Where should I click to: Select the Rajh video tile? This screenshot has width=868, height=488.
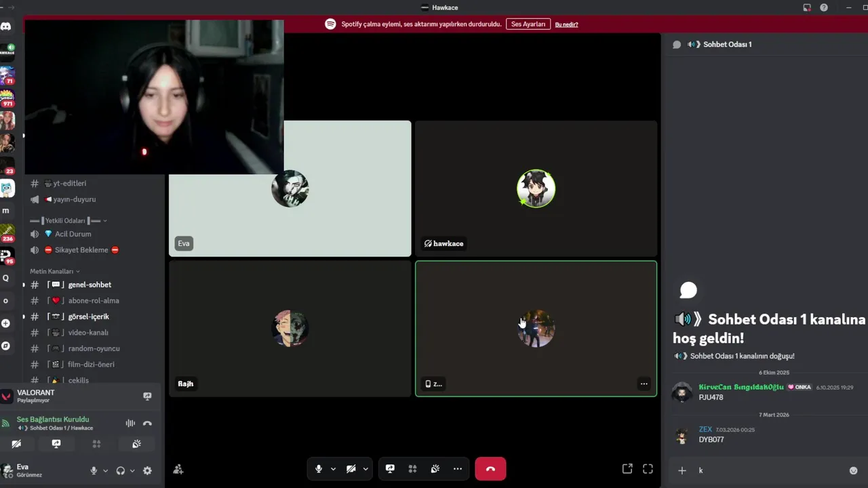pos(290,329)
